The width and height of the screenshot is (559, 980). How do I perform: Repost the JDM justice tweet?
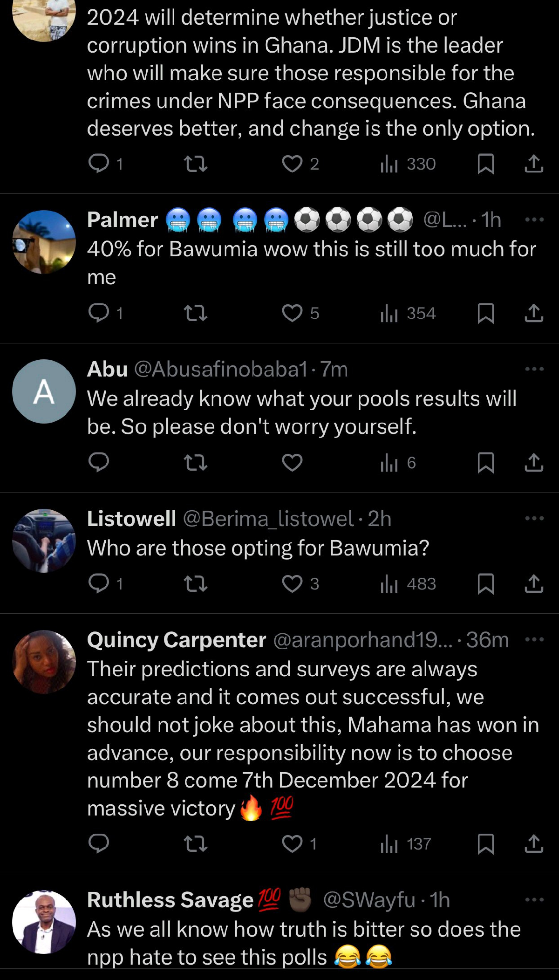196,164
